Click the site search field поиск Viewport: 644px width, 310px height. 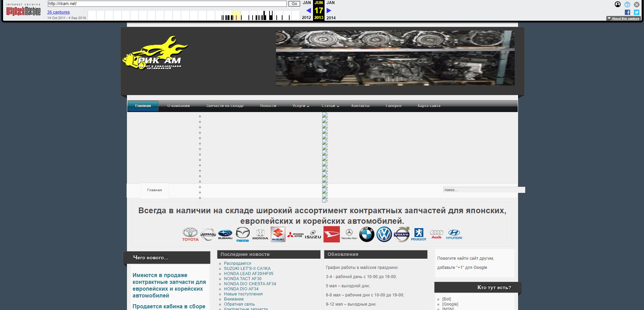pos(483,190)
